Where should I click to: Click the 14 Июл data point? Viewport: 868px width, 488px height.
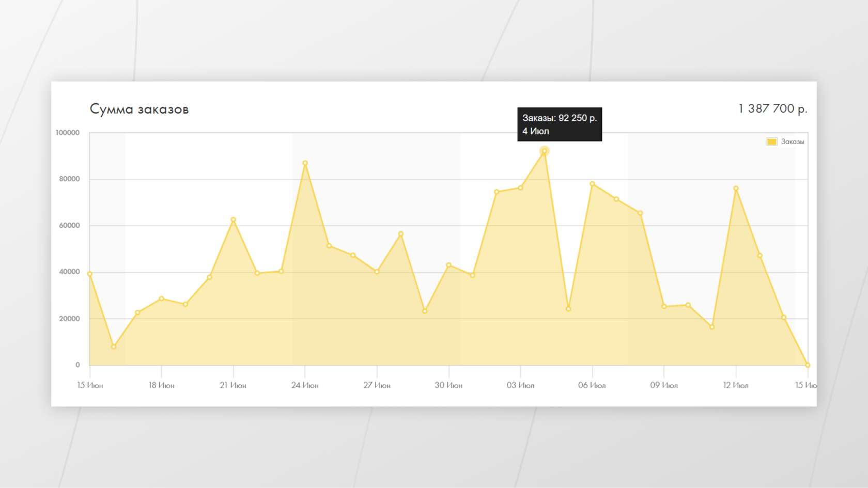pos(784,318)
